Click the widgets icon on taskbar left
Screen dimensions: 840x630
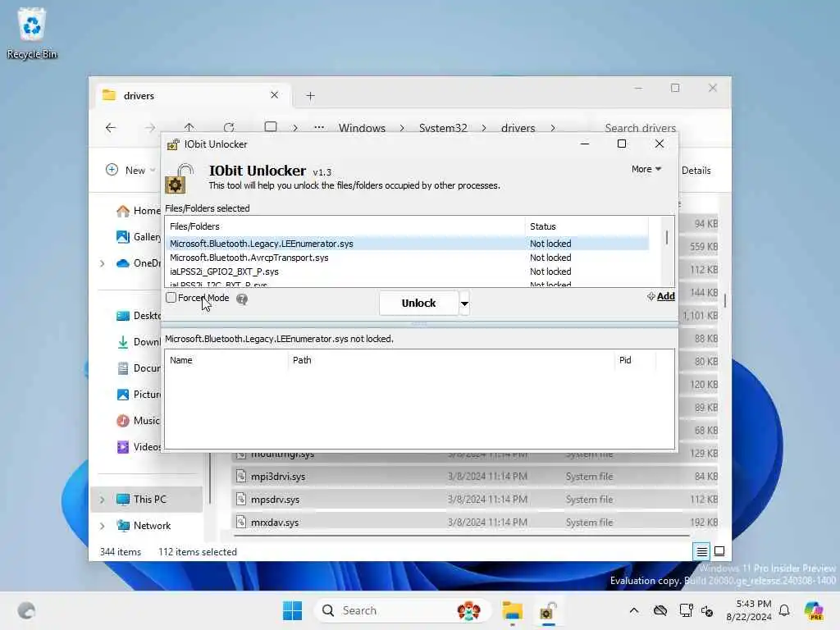tap(26, 610)
